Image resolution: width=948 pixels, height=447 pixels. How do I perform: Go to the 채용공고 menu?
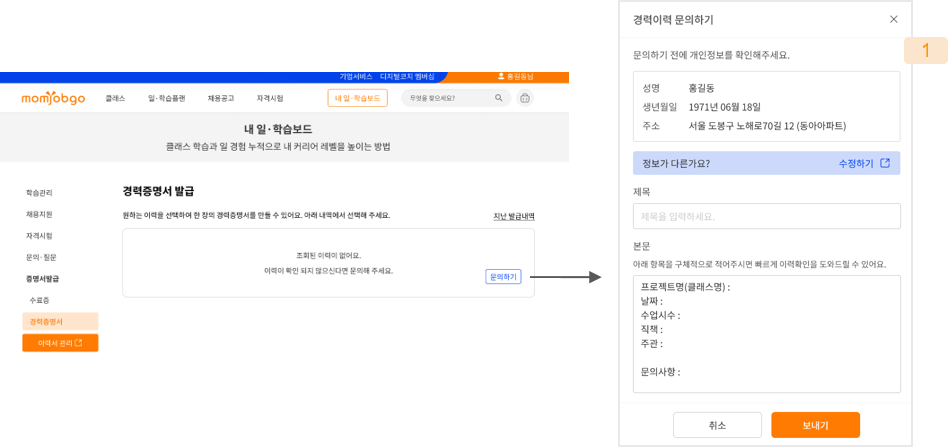pyautogui.click(x=221, y=98)
